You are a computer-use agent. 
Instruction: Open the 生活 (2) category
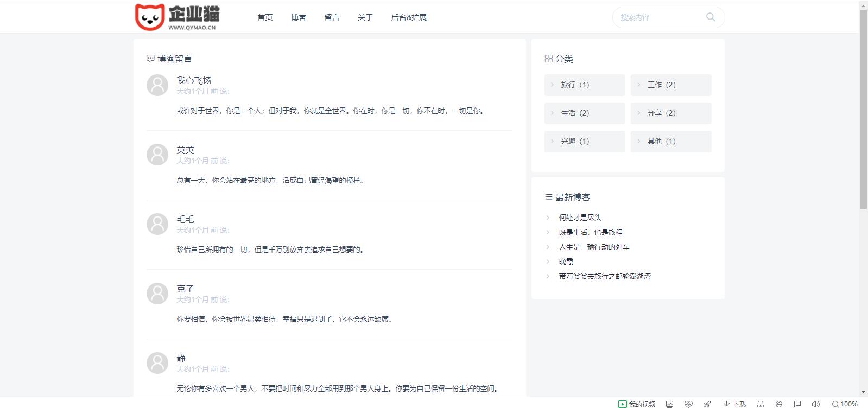[x=585, y=113]
